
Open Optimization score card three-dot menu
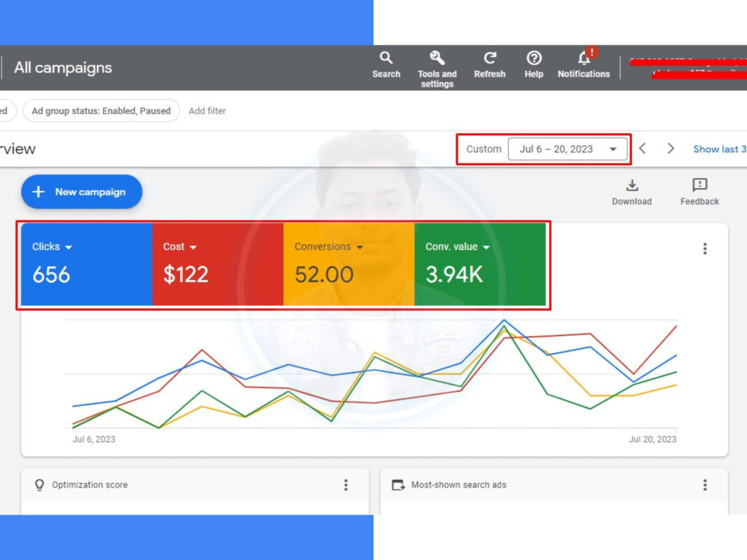(x=346, y=485)
